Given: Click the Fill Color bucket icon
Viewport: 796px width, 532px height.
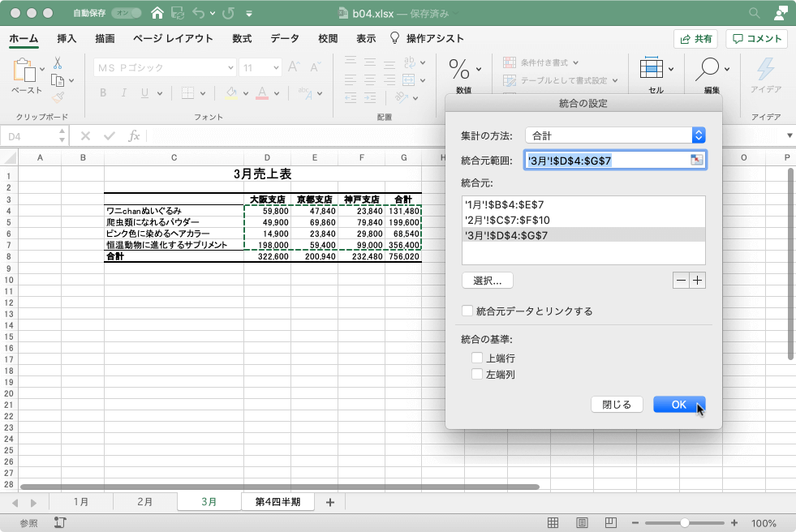Looking at the screenshot, I should pos(231,92).
